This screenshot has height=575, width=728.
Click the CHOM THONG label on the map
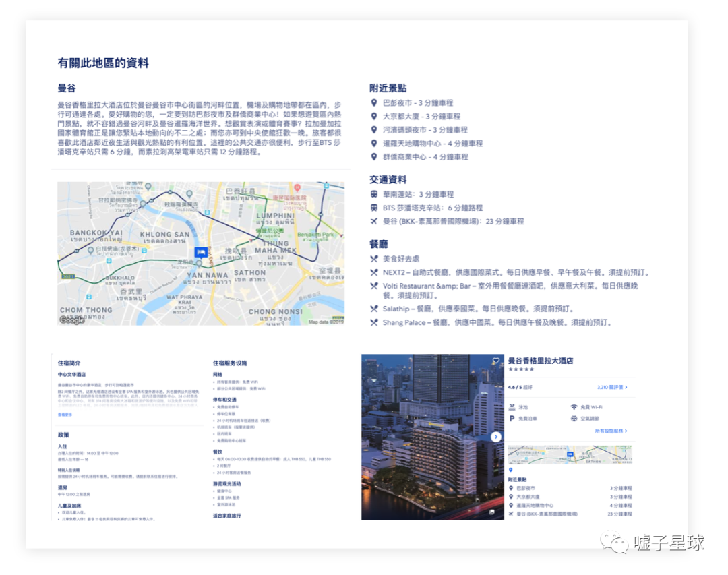tap(86, 310)
